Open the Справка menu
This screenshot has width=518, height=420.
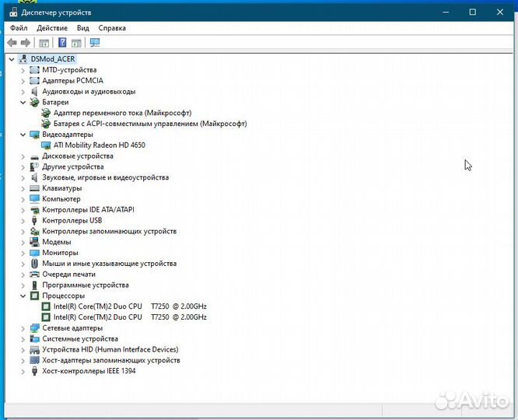(x=112, y=28)
